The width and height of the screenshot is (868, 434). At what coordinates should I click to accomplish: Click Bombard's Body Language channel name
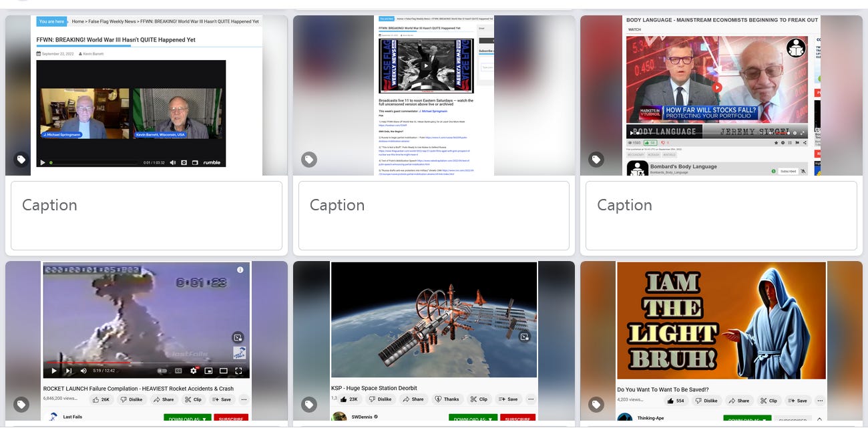682,166
